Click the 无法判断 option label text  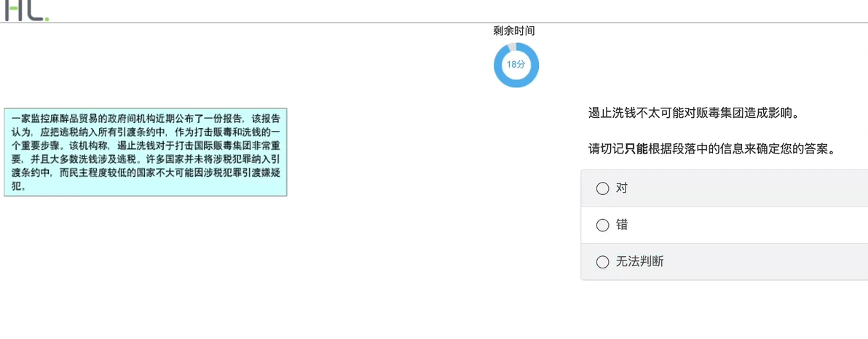click(x=639, y=262)
